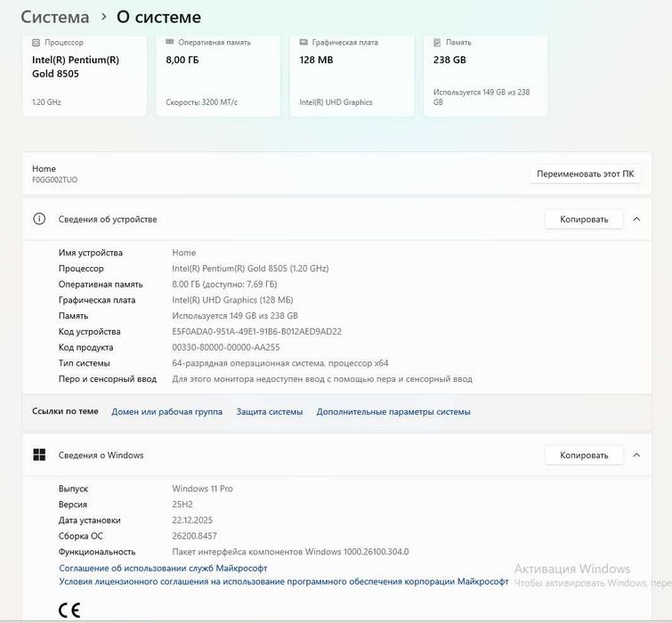Click Пакет интерфейса компонентов Windows 1000.26100.304.0
This screenshot has width=672, height=623.
pos(290,552)
